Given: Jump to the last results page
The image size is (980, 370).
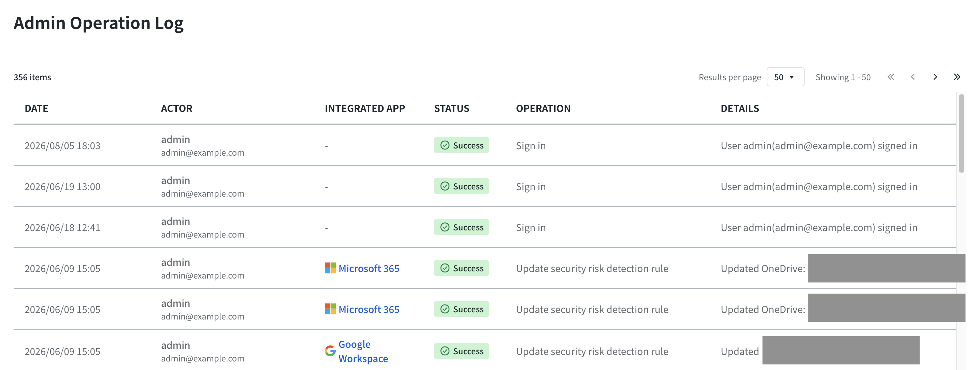Looking at the screenshot, I should [x=957, y=77].
